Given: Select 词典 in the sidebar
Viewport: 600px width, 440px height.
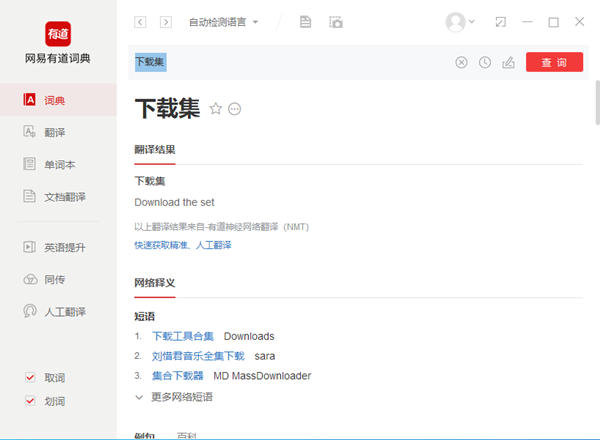Looking at the screenshot, I should 58,100.
